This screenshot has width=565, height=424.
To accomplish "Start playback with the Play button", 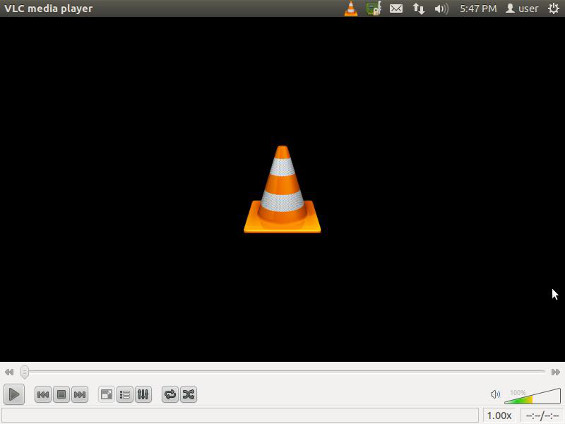I will tap(14, 394).
